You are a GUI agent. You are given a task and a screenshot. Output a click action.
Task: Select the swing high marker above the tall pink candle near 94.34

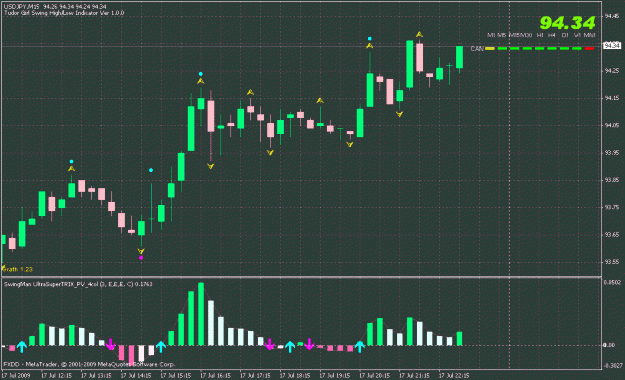419,35
